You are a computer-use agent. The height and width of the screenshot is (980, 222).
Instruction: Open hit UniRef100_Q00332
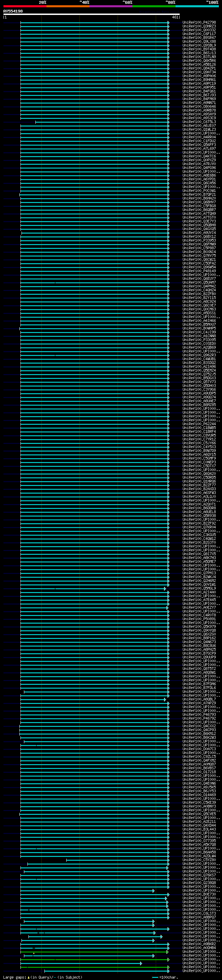[x=199, y=30]
